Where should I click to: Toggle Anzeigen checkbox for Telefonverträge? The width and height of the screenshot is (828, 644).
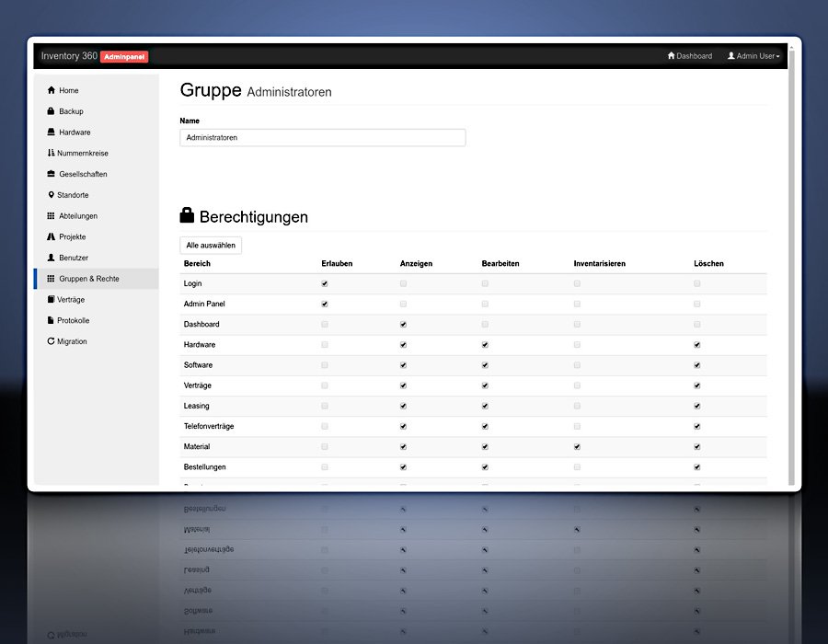[404, 427]
